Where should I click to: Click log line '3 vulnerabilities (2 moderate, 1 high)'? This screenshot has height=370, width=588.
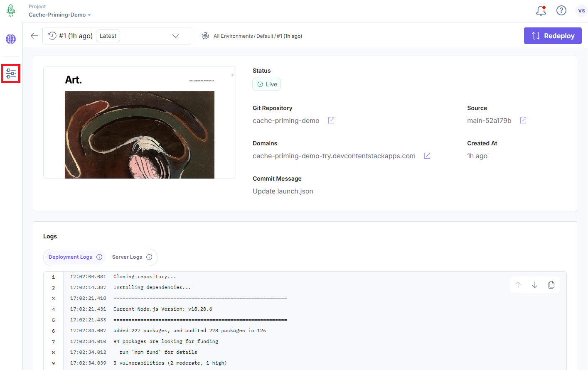point(170,363)
